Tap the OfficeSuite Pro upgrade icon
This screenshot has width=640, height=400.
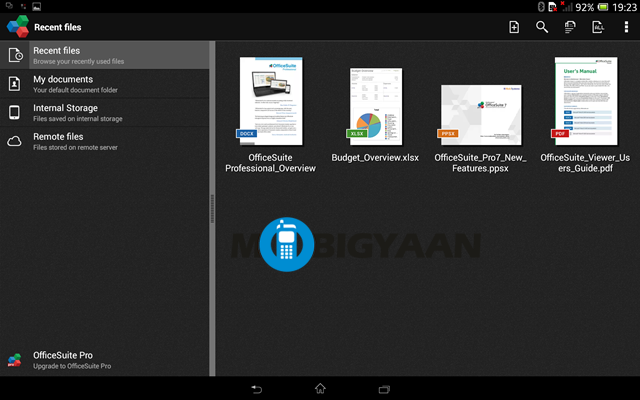click(x=14, y=360)
